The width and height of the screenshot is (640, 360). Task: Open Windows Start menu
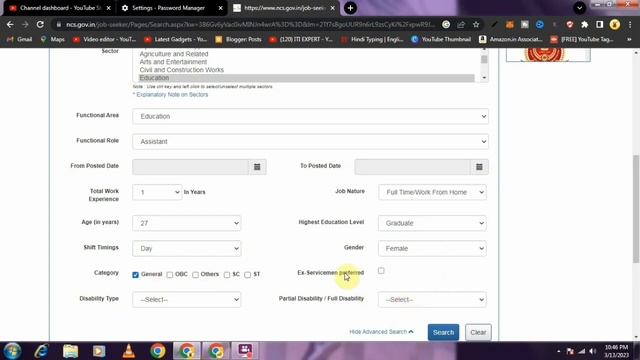pos(12,351)
